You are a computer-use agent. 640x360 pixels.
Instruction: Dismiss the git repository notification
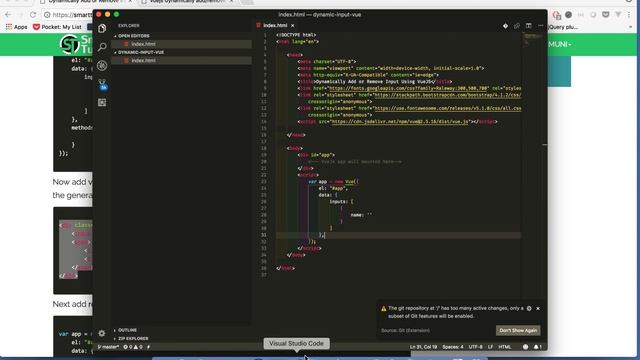(x=538, y=309)
